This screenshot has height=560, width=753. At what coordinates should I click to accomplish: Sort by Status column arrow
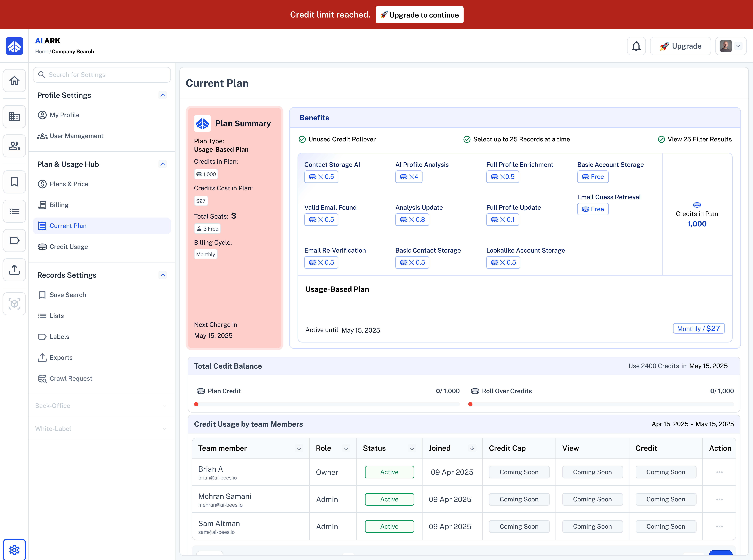click(412, 448)
